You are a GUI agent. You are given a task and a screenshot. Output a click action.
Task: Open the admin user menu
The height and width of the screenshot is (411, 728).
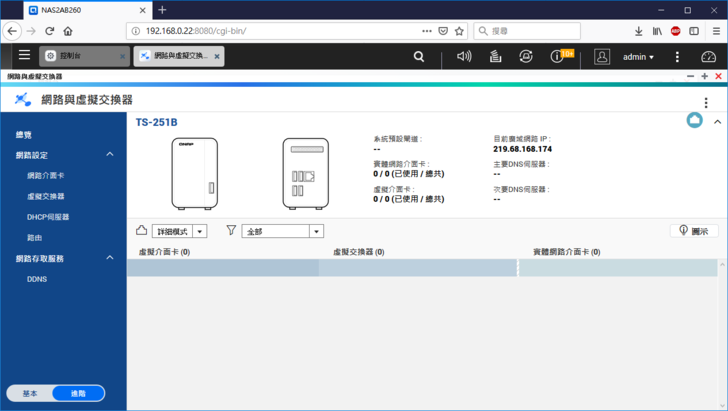point(637,57)
